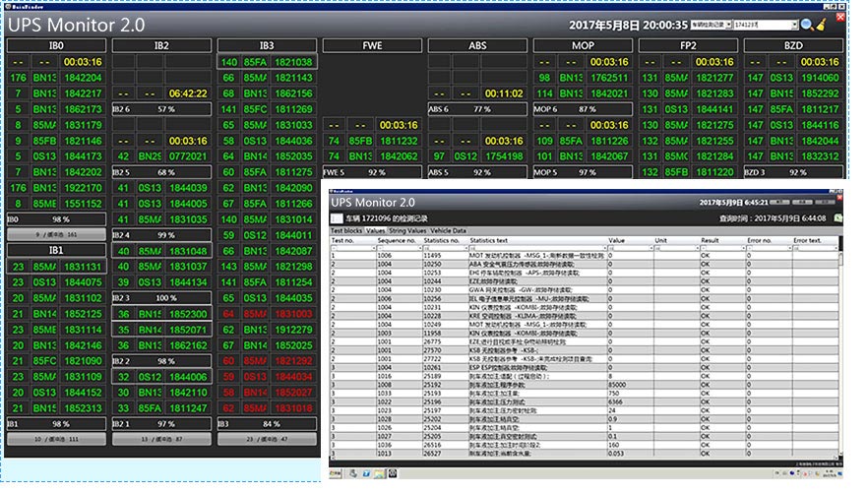Click the IB2 station header
Screen dimensions: 868x493
coord(161,45)
